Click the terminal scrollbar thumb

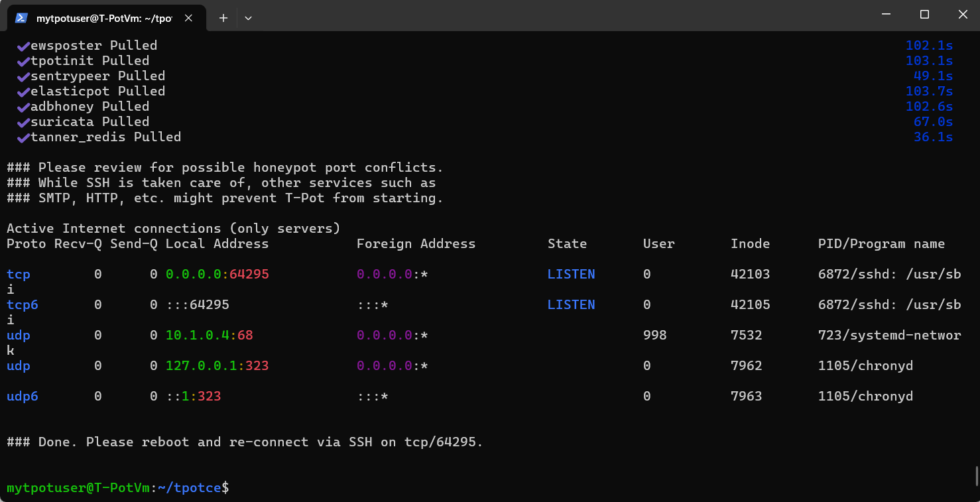coord(975,476)
